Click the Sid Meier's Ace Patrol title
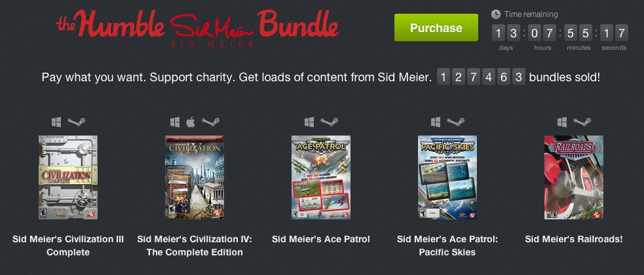This screenshot has height=275, width=644. (321, 239)
